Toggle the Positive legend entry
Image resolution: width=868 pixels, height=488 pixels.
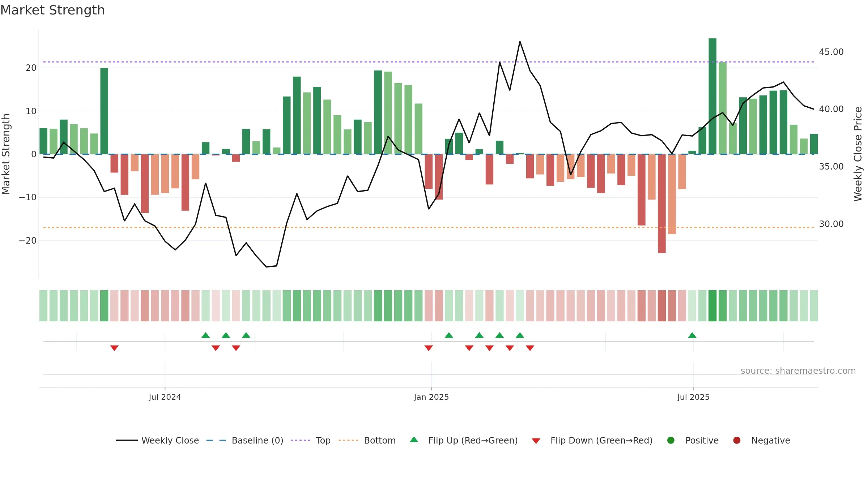tap(693, 440)
